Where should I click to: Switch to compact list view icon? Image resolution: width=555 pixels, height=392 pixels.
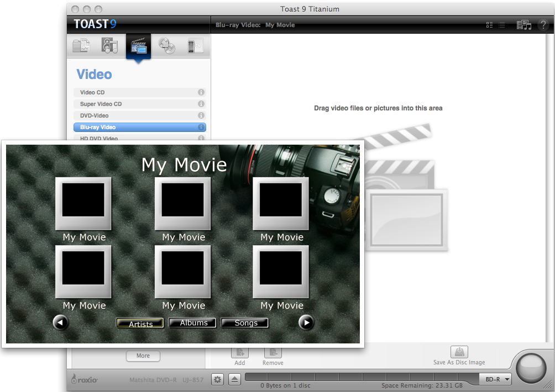tap(501, 25)
